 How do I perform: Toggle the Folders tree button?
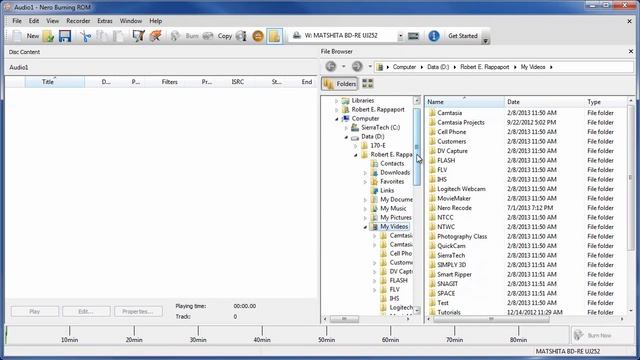click(339, 84)
